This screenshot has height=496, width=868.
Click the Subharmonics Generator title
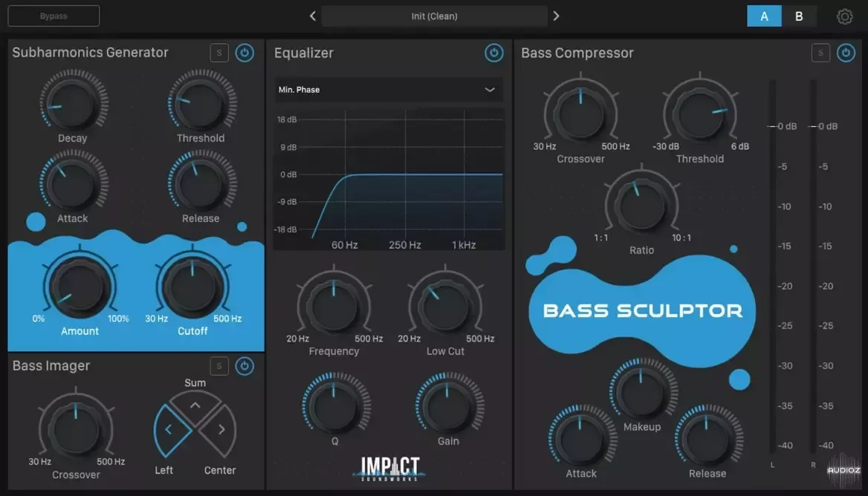[x=90, y=53]
